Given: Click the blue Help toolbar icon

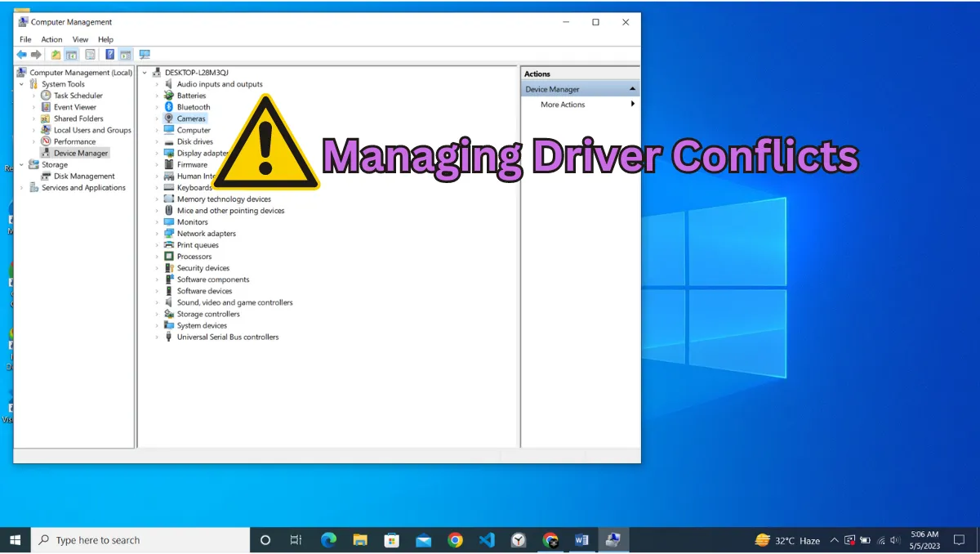Looking at the screenshot, I should tap(109, 55).
